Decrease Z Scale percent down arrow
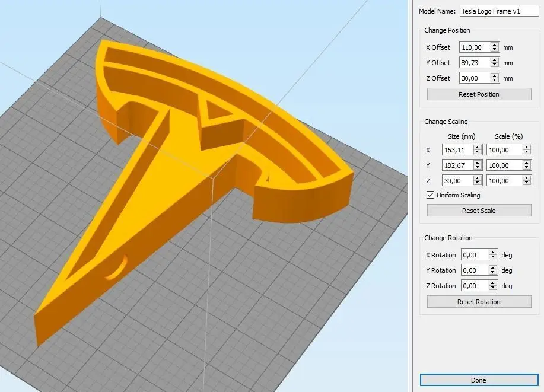Screen dimensions: 544x392 click(x=527, y=183)
